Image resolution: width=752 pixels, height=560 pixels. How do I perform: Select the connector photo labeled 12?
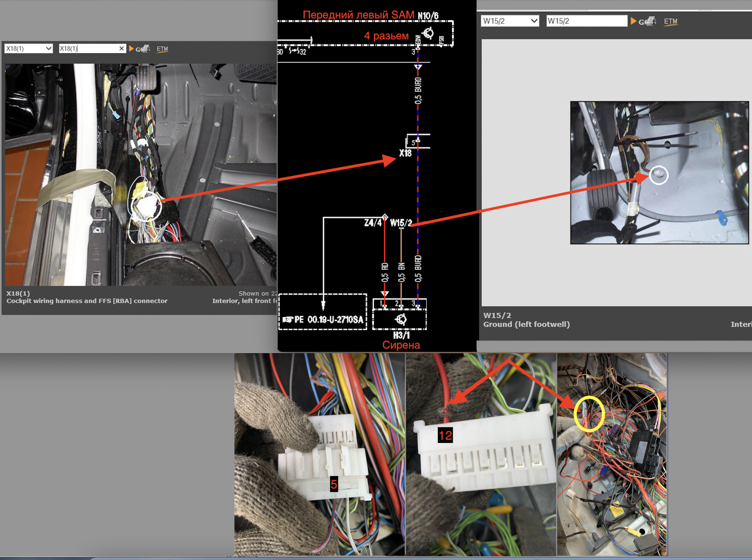pyautogui.click(x=481, y=454)
